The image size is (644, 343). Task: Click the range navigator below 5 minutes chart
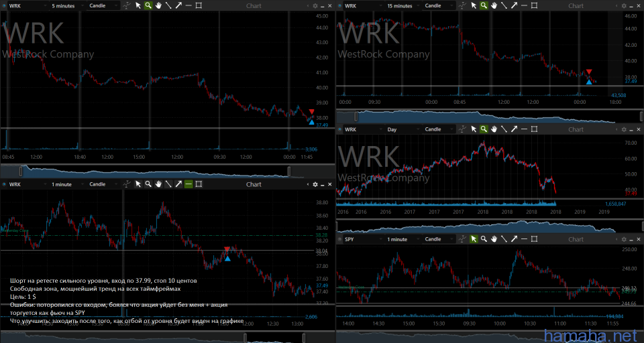tap(156, 171)
